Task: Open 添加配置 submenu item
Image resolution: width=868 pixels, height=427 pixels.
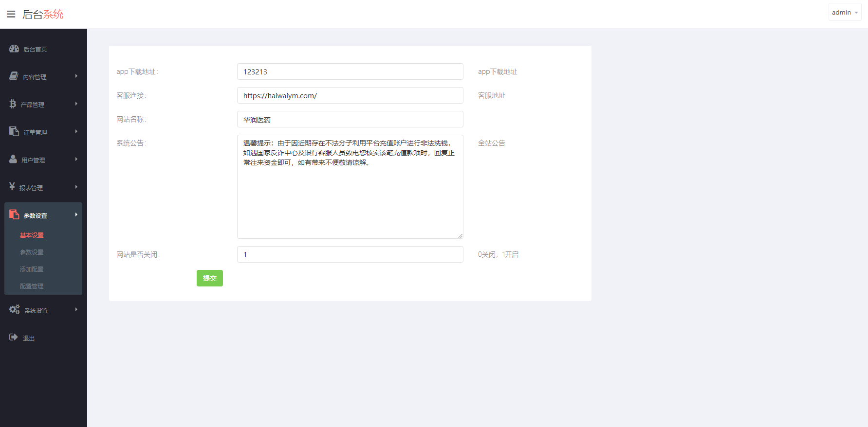Action: coord(32,269)
